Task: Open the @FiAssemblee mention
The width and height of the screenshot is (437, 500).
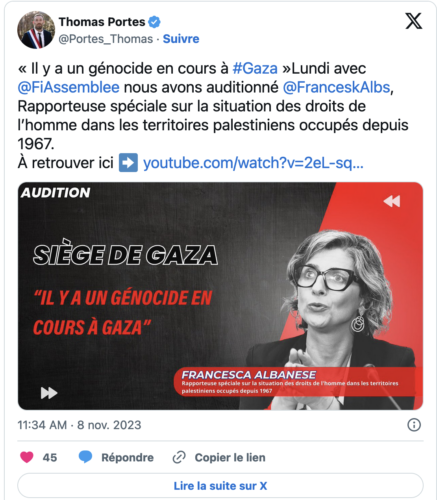Action: [x=68, y=87]
